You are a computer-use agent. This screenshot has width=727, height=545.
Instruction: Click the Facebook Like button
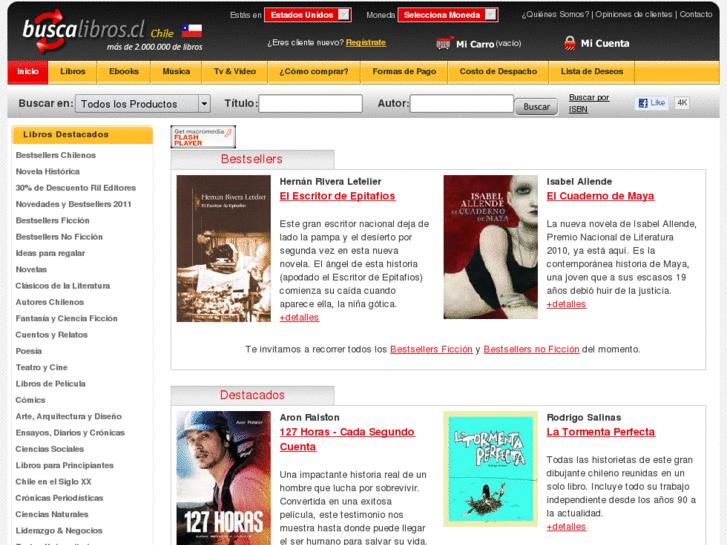pyautogui.click(x=651, y=103)
